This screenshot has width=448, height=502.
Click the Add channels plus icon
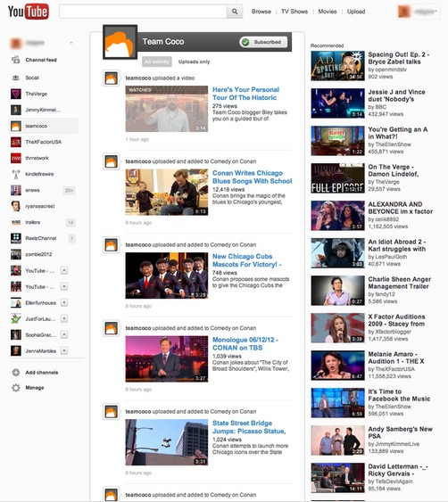tap(16, 373)
